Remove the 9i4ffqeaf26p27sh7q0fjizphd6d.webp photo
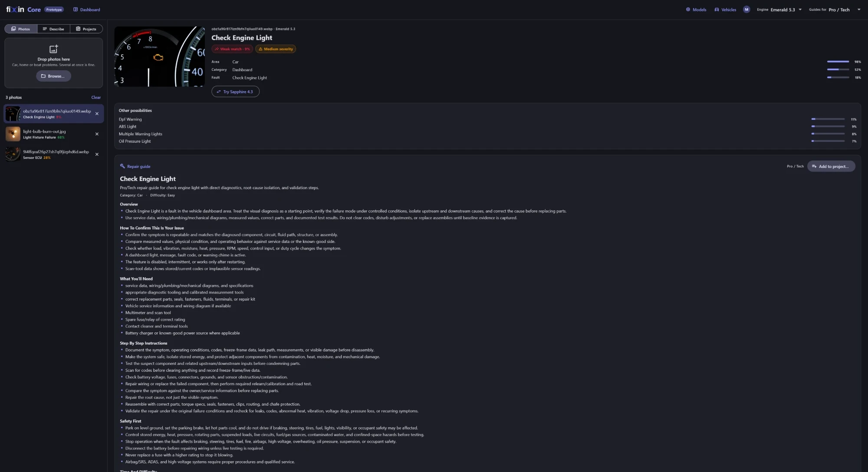 97,154
